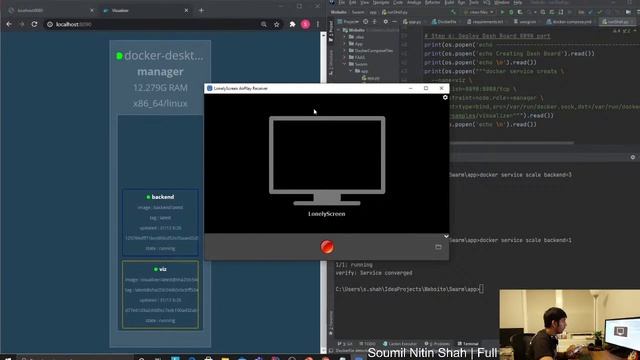Select the viz service card
Screen dimensions: 640x360
pos(160,295)
